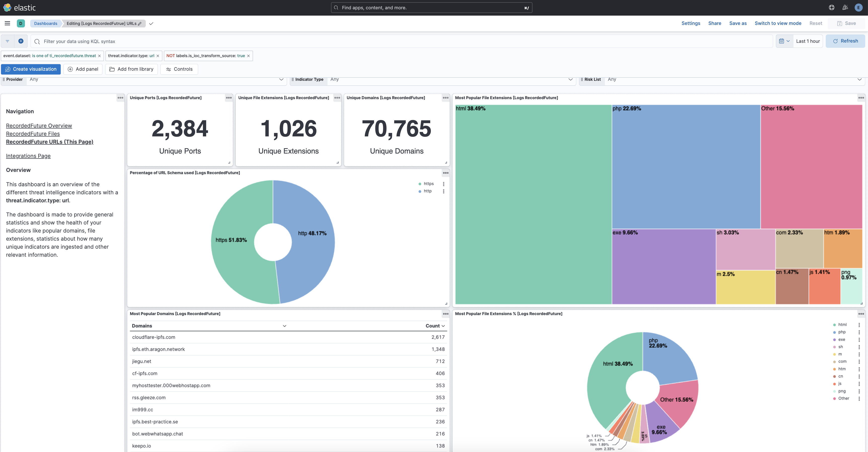Click the Create visualization button
Viewport: 868px width, 452px height.
[x=31, y=69]
